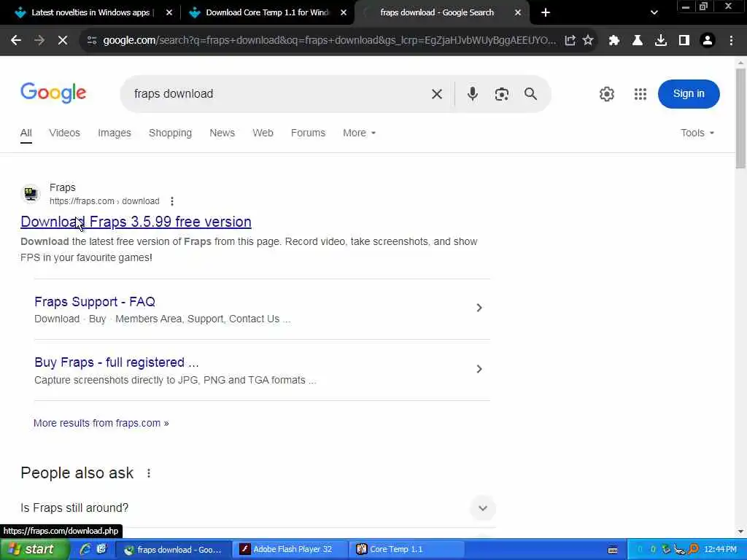Open Chrome three-dot menu
Screen dimensions: 747x560
click(x=731, y=41)
